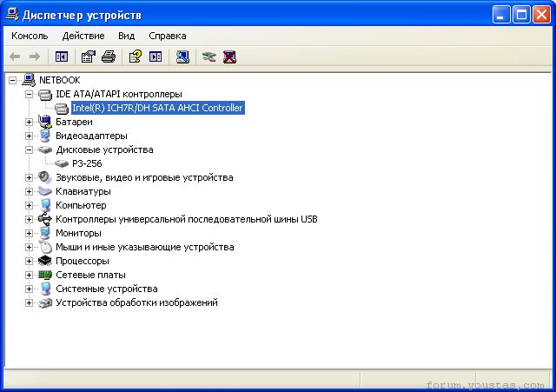Open the Консоль menu

point(30,36)
